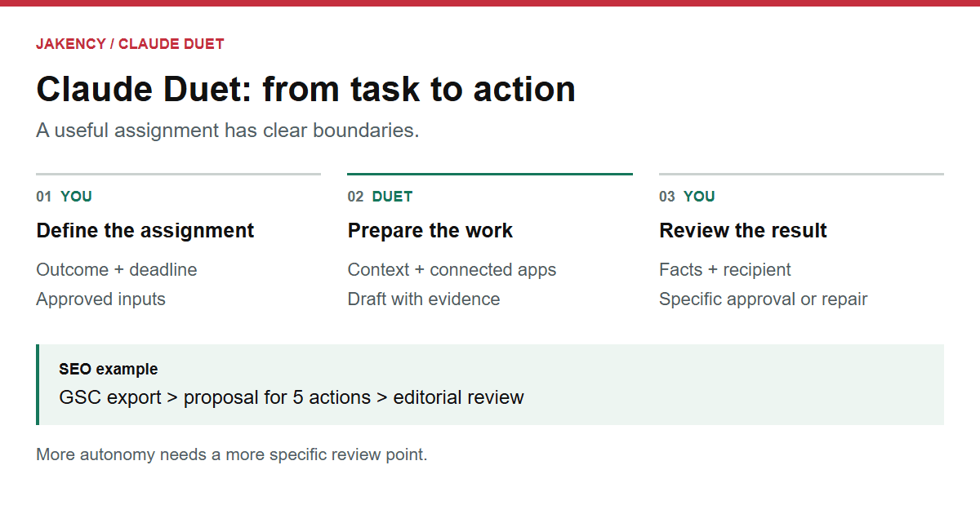Select the Specific approval or repair line
The image size is (980, 514).
[x=764, y=299]
